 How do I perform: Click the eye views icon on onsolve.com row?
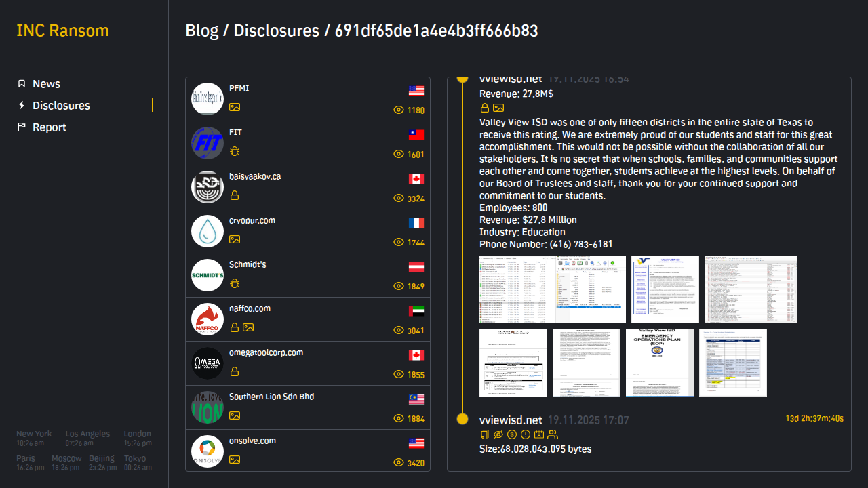(399, 463)
